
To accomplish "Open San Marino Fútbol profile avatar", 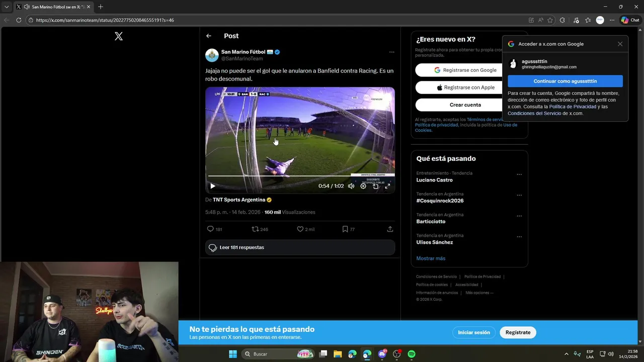I will coord(212,55).
